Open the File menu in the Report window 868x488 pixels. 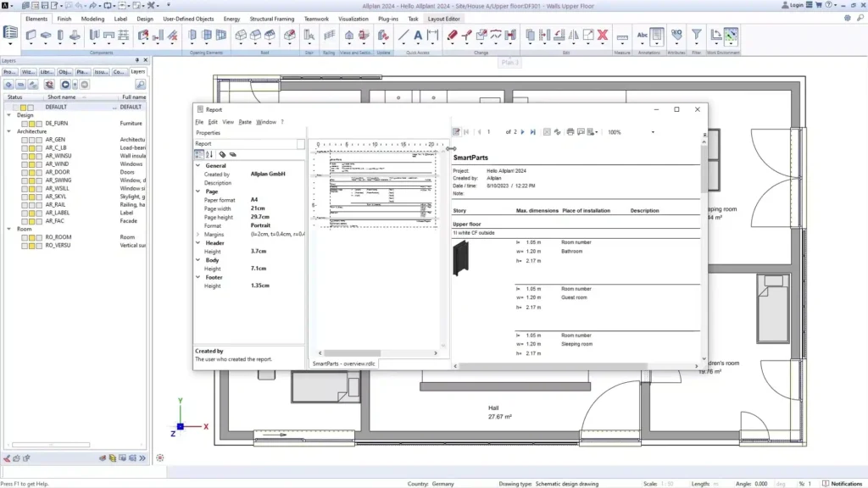(x=200, y=122)
